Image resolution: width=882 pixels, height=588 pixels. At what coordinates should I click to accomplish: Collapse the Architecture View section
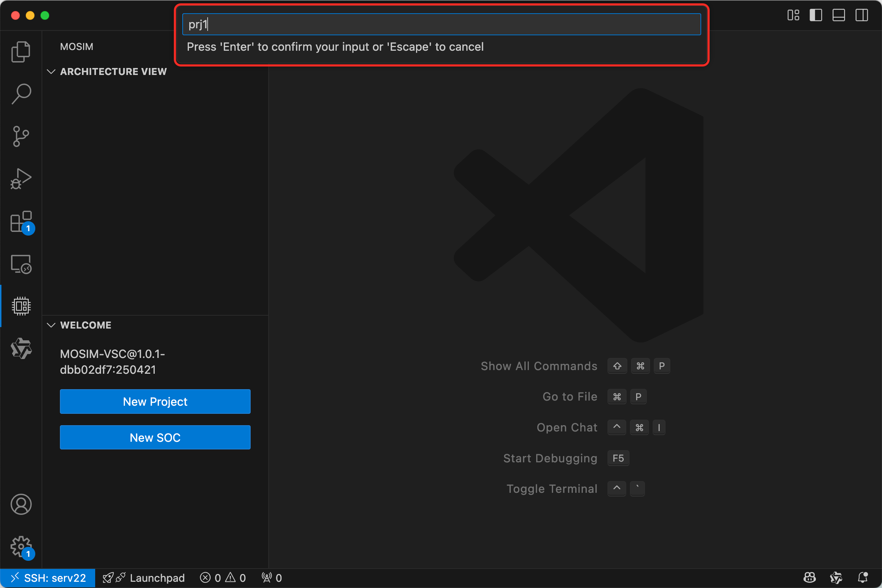(51, 72)
